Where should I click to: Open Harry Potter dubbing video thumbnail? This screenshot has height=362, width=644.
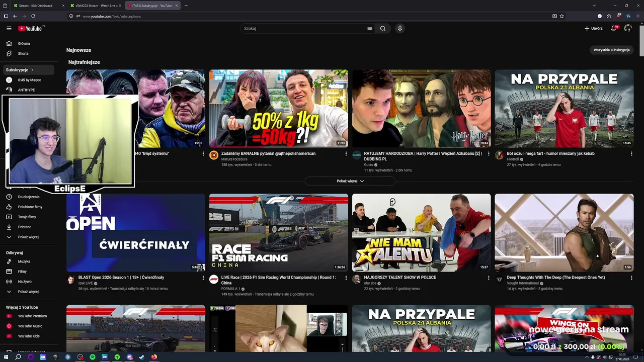tap(421, 109)
